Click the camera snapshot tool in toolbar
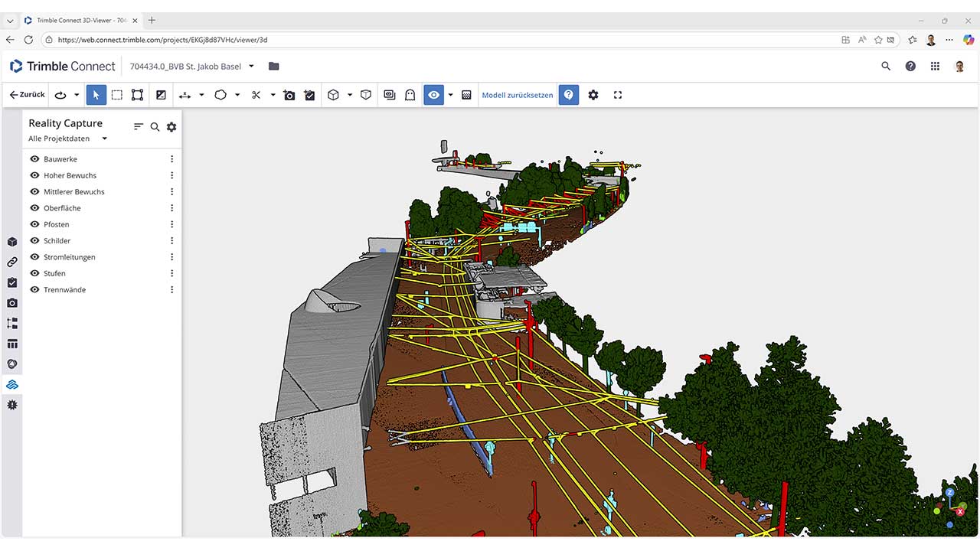This screenshot has width=980, height=551. pos(289,95)
